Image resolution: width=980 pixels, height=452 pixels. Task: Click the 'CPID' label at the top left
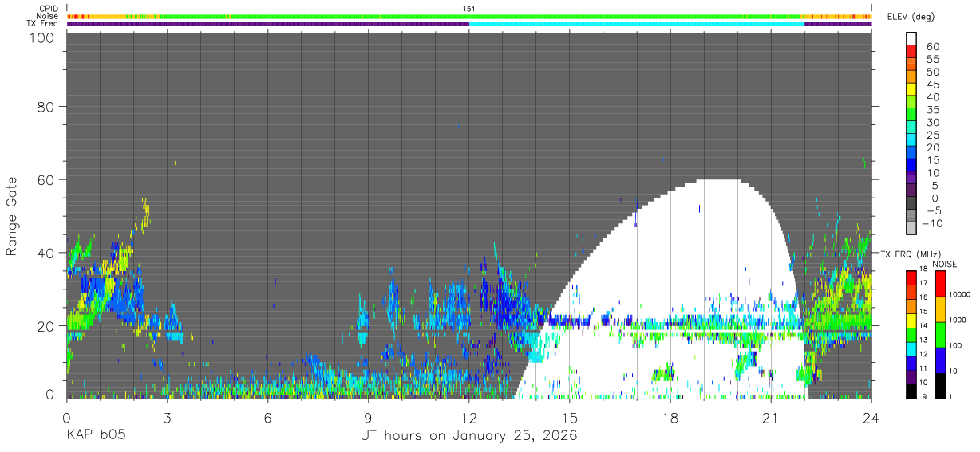49,8
